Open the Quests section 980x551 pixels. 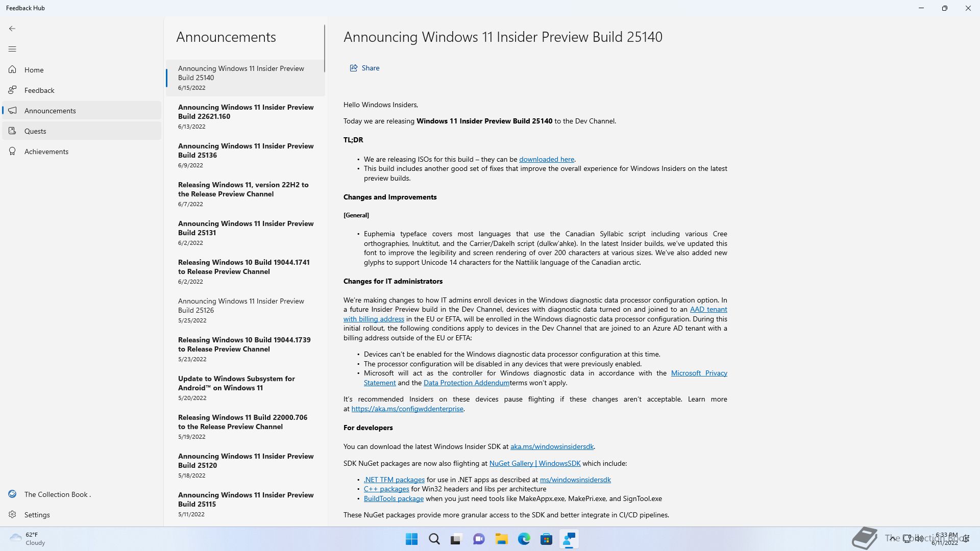[x=82, y=131]
